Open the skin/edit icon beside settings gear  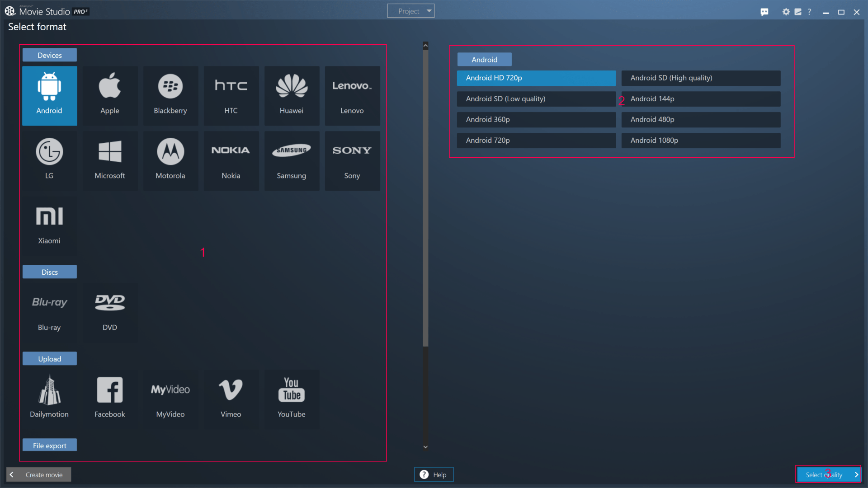(798, 12)
